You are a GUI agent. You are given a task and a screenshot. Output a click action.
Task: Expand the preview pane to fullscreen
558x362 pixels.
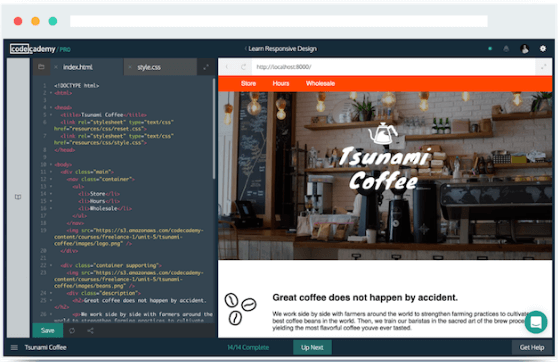544,67
